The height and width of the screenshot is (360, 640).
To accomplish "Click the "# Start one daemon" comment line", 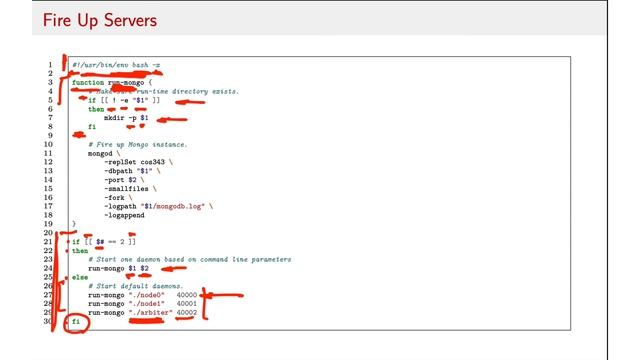I will [190, 260].
